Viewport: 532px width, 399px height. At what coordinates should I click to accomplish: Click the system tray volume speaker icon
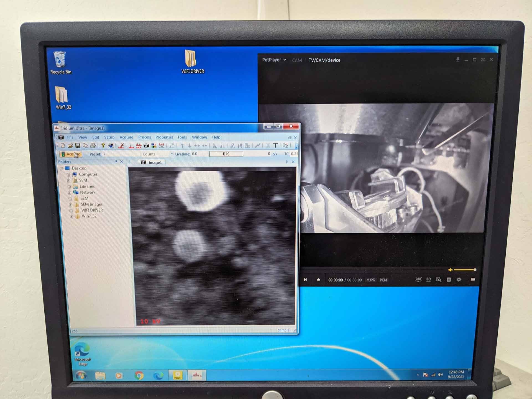click(441, 375)
